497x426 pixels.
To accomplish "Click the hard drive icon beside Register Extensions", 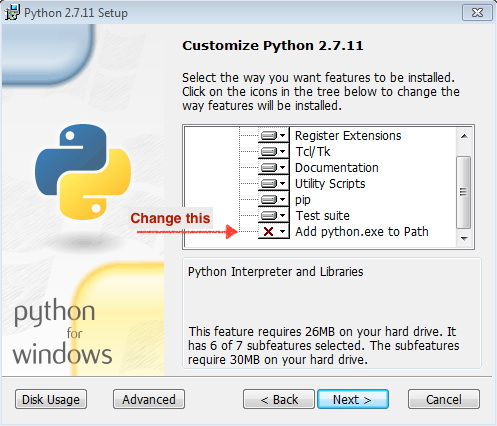I will click(x=269, y=136).
